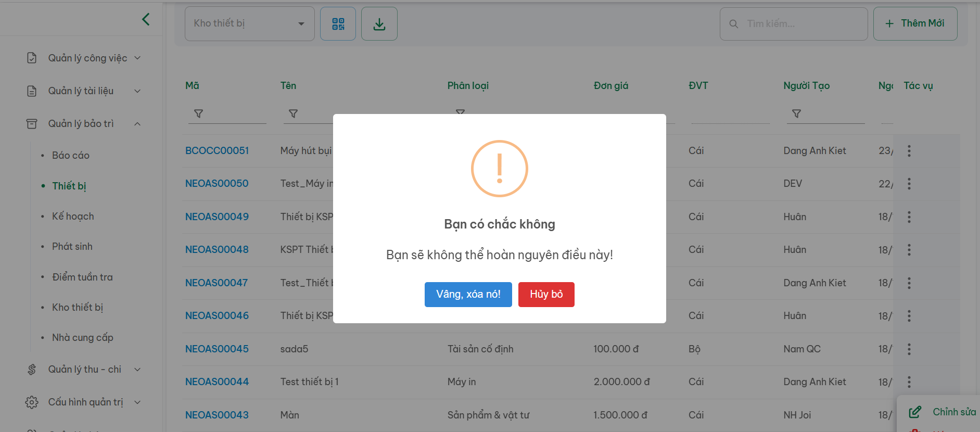The height and width of the screenshot is (432, 980).
Task: Click filter icon under Tên column
Action: pos(293,113)
